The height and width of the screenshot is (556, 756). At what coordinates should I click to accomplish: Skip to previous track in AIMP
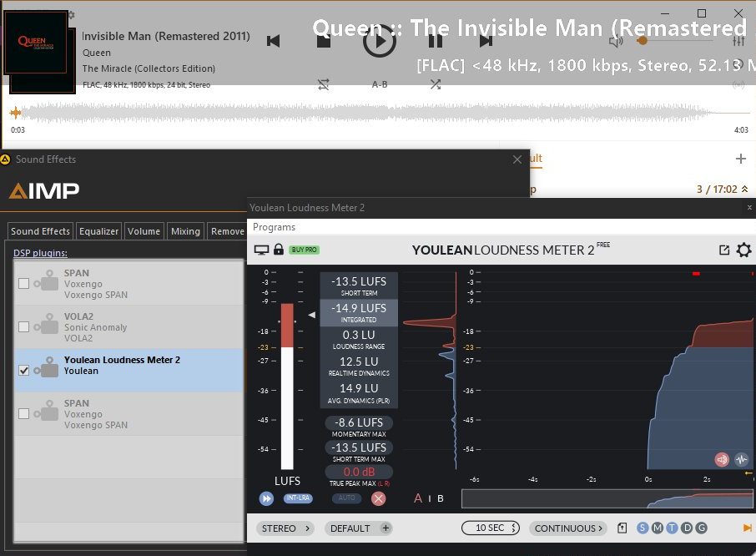(274, 41)
